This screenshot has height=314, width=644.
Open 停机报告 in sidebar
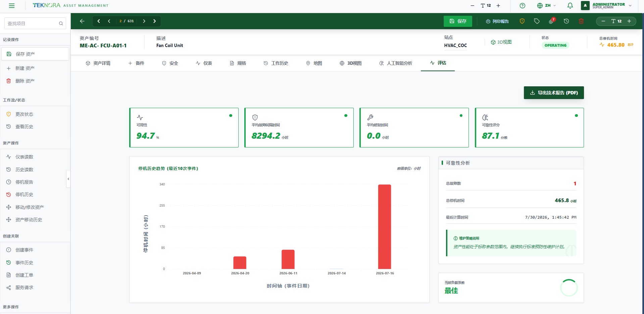tap(35, 182)
